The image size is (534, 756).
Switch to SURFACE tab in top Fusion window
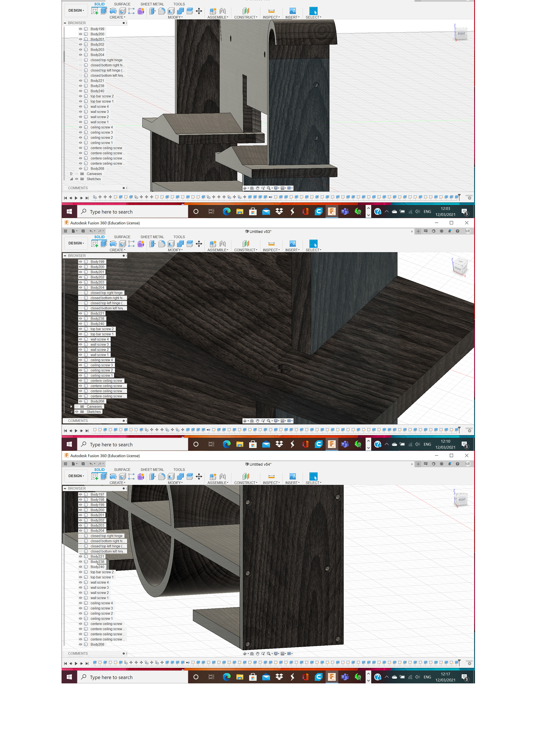(x=122, y=4)
